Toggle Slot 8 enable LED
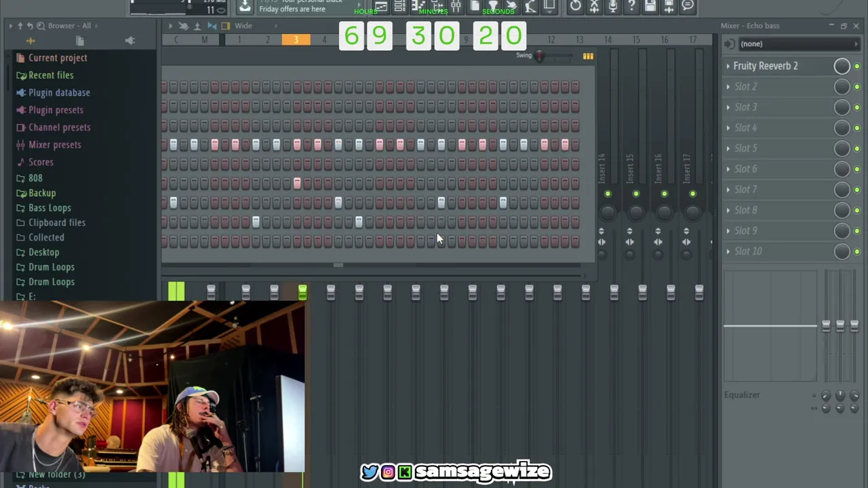 click(x=857, y=210)
